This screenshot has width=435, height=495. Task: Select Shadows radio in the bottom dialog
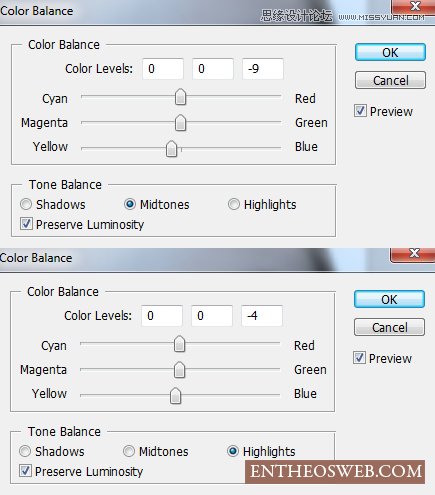click(25, 451)
